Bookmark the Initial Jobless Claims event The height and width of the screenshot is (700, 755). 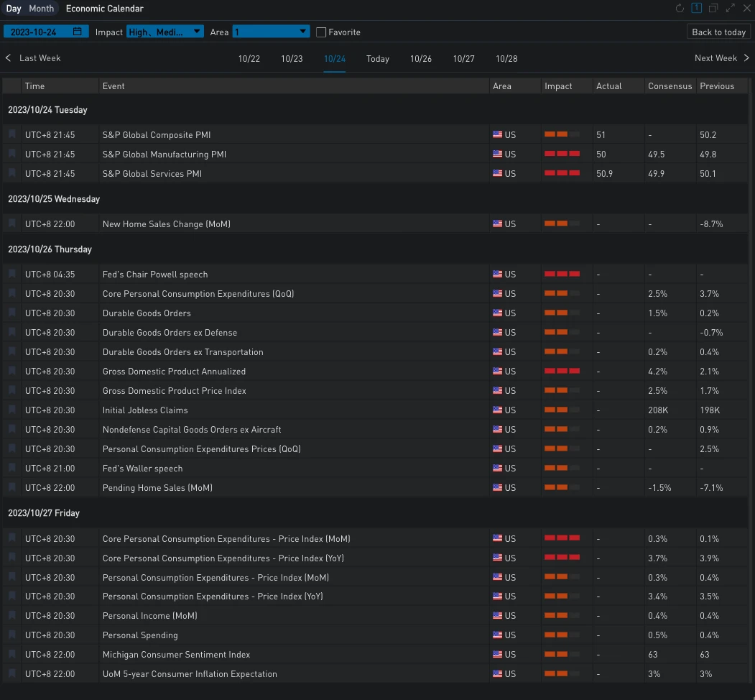[12, 410]
